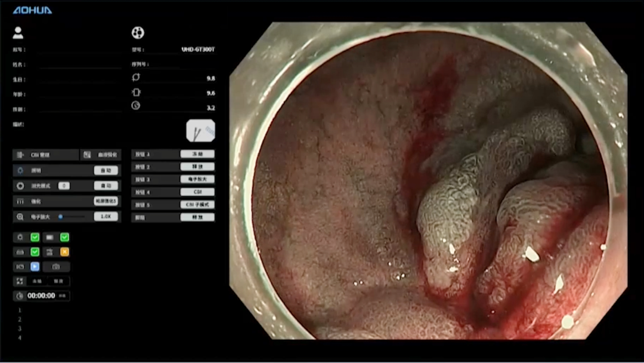Click the enhancement button right of the CBI button
The image size is (644, 363).
coord(101,155)
